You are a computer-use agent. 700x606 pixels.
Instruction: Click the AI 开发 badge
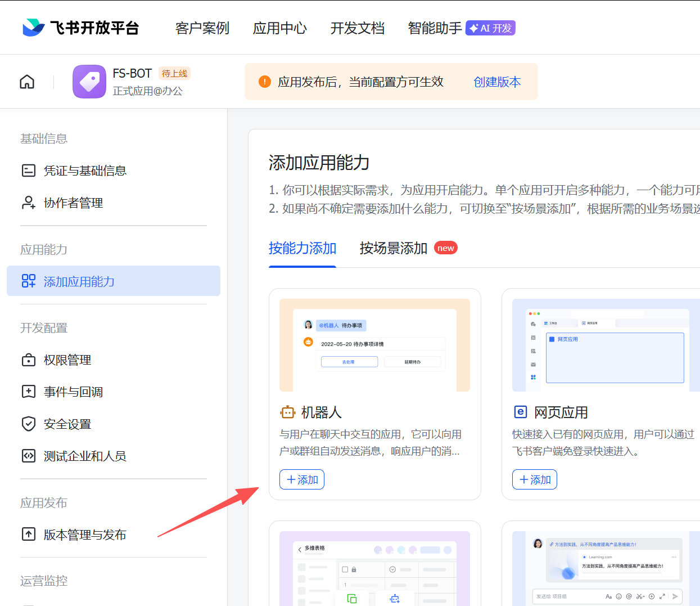(x=490, y=28)
